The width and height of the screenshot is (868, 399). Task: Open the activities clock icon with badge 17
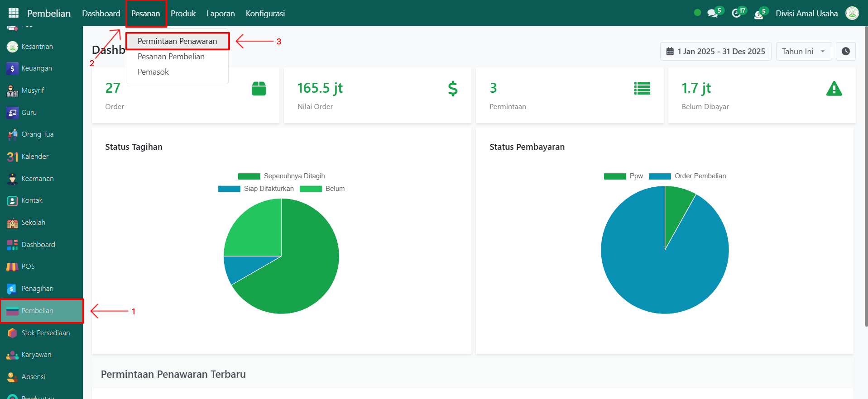(737, 13)
